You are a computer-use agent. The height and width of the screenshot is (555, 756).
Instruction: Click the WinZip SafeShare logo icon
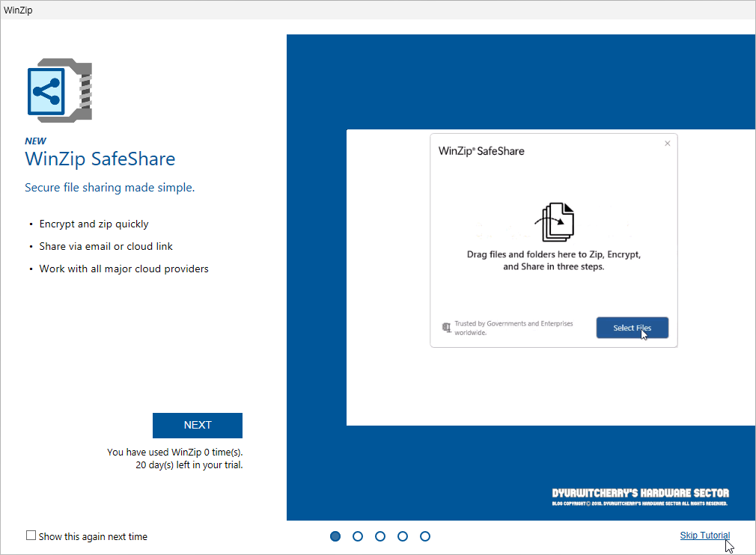[x=59, y=90]
